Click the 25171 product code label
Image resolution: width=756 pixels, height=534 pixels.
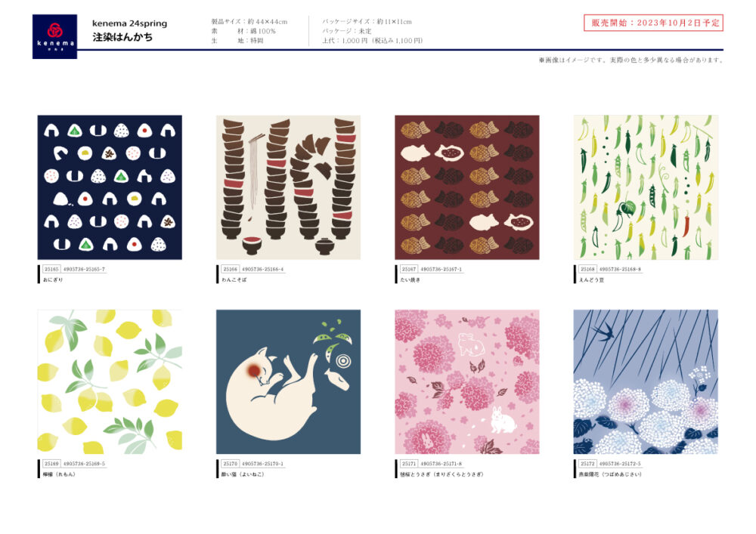pos(409,464)
